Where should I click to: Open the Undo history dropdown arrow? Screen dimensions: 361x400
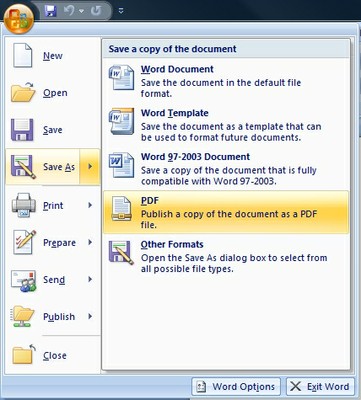coord(81,11)
